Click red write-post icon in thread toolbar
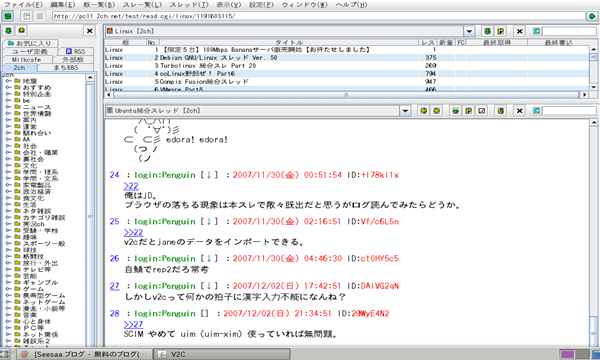600x360 pixels. [482, 111]
